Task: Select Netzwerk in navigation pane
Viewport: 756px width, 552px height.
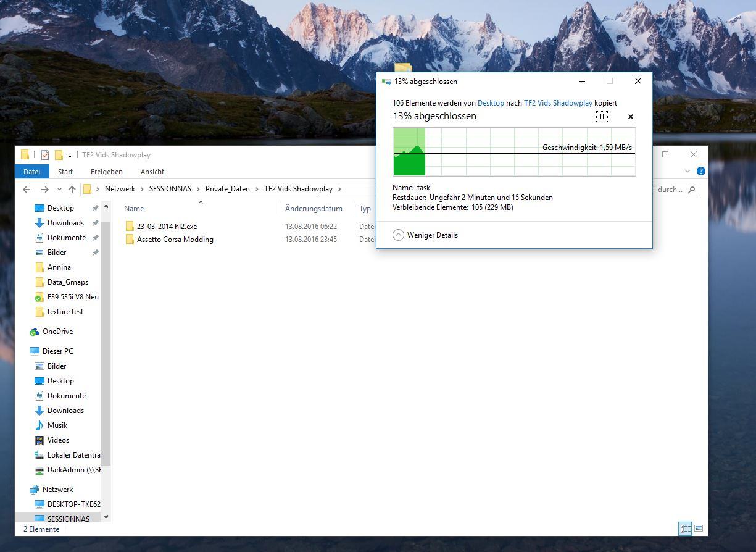Action: tap(57, 490)
